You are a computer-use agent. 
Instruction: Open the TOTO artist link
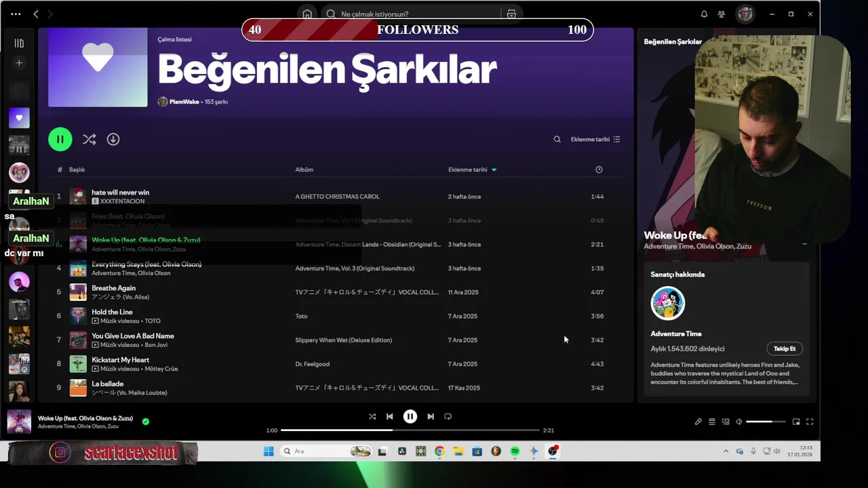(x=153, y=321)
